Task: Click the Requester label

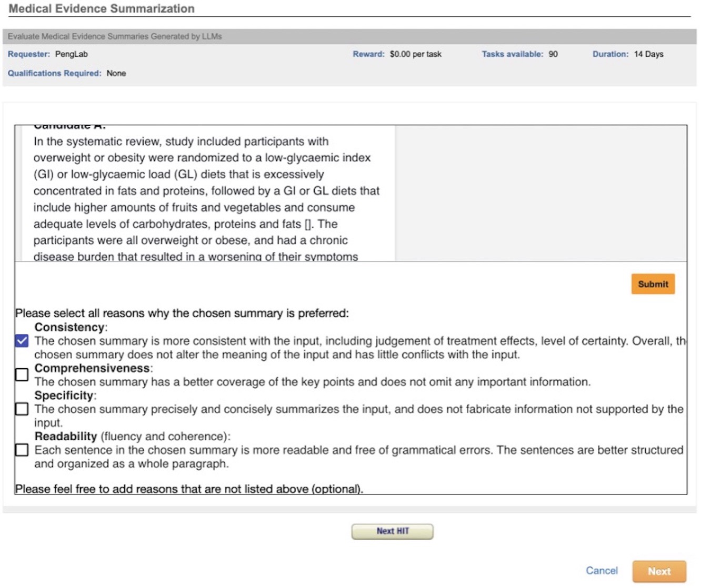Action: pyautogui.click(x=28, y=54)
